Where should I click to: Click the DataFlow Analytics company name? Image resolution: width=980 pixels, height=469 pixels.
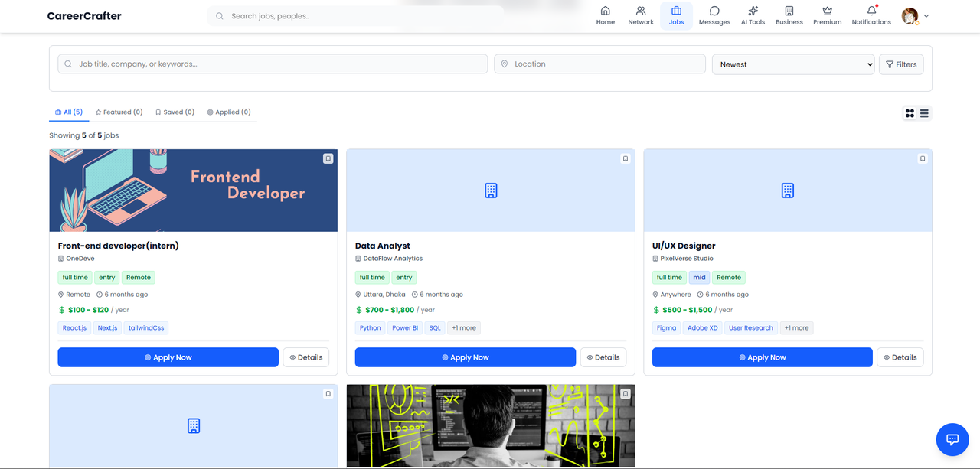pyautogui.click(x=393, y=259)
